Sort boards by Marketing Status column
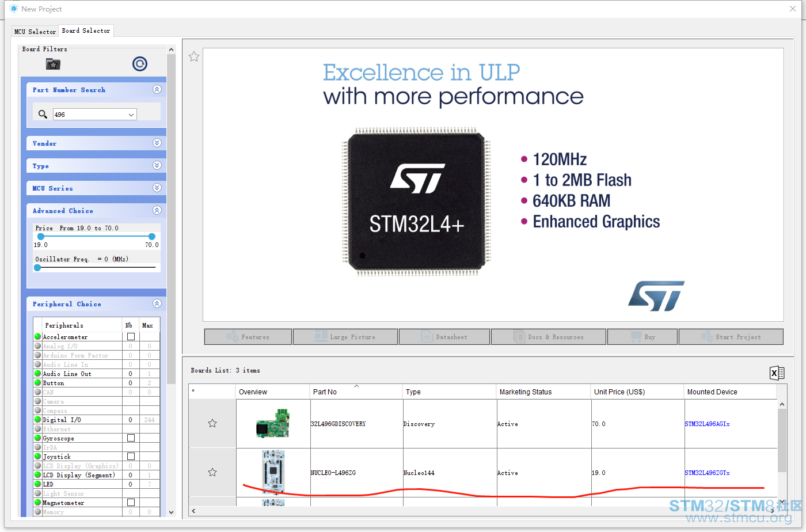Image resolution: width=806 pixels, height=532 pixels. click(x=543, y=392)
